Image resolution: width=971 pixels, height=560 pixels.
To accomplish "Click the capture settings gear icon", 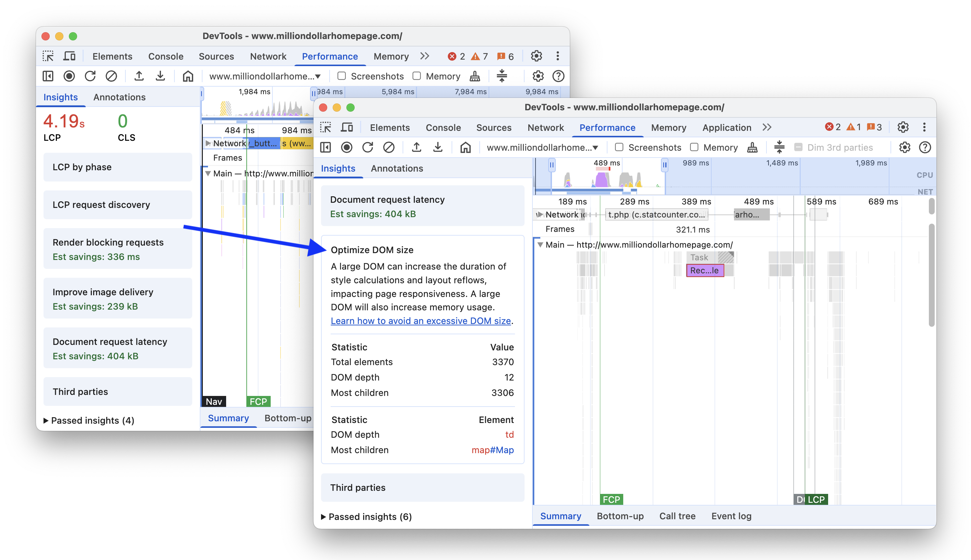I will tap(905, 147).
